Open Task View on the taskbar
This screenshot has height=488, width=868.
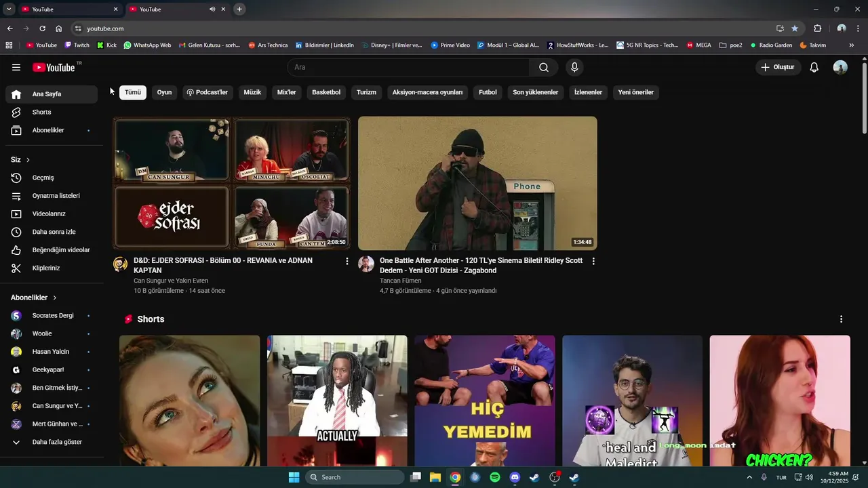click(x=416, y=477)
